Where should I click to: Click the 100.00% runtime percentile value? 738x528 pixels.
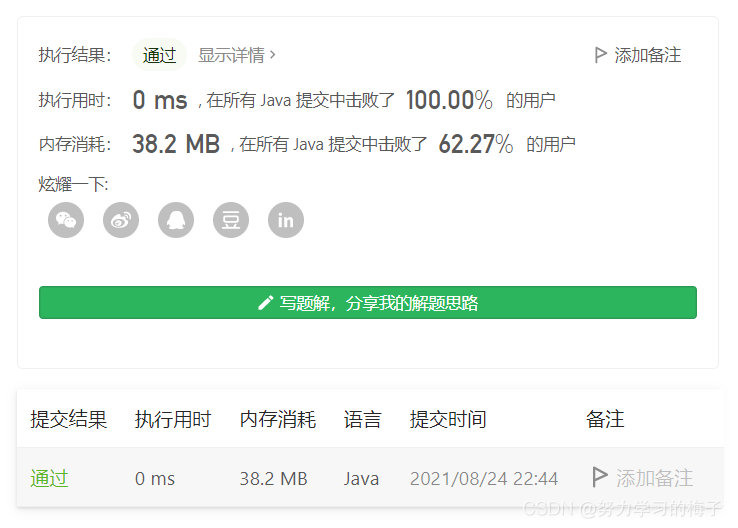tap(449, 100)
